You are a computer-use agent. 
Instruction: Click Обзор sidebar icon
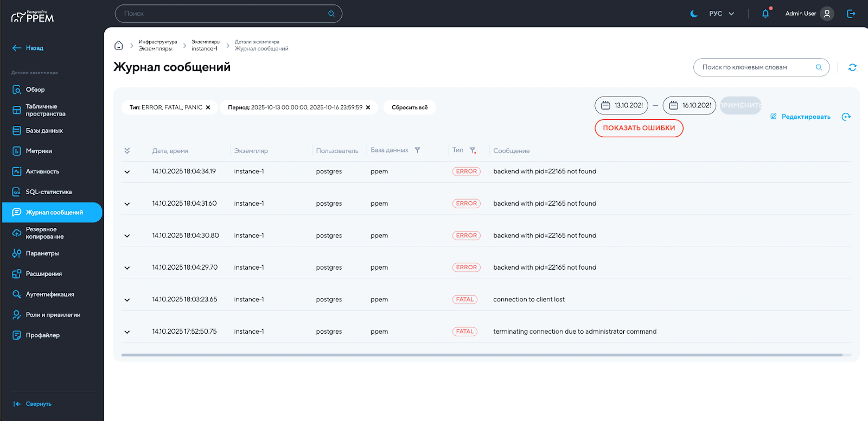(x=17, y=90)
